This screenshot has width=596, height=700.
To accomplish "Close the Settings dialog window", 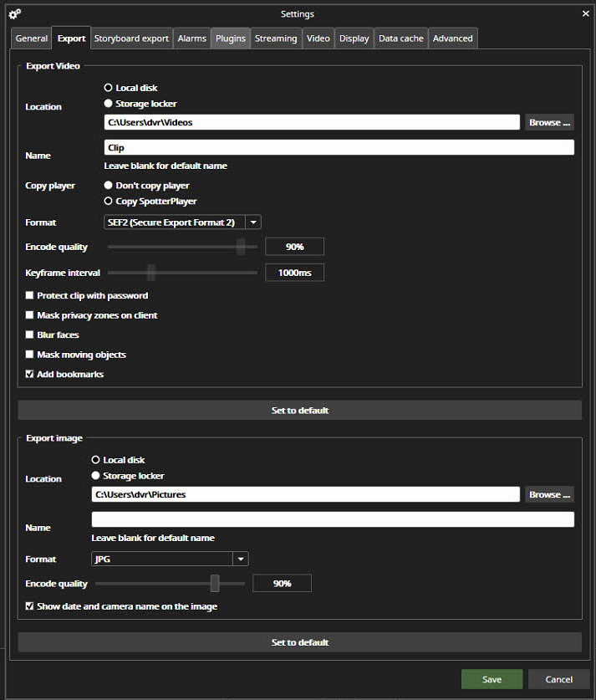I will point(584,13).
